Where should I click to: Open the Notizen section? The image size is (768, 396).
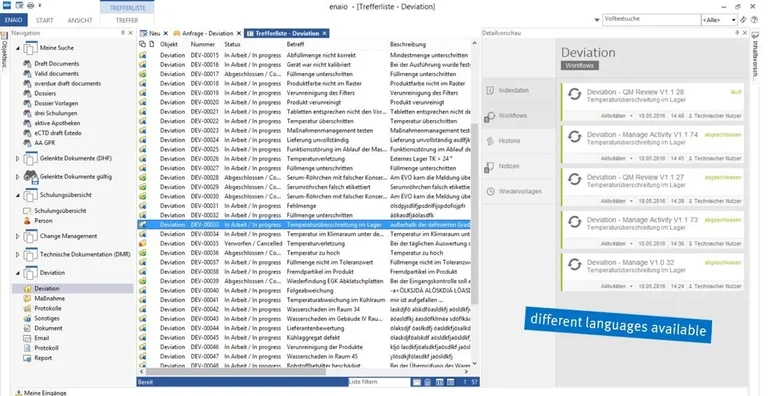point(519,166)
